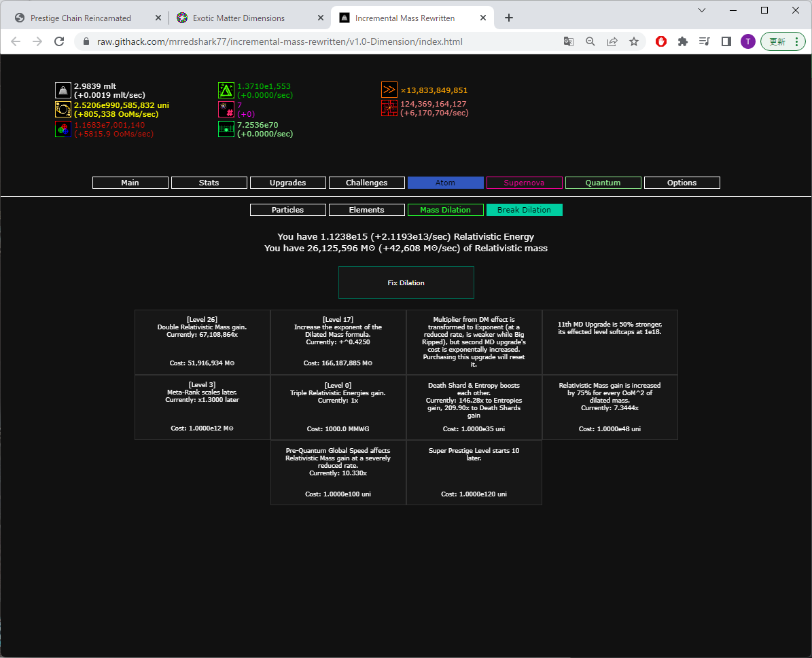
Task: Buy Double Relativistic Mass gain upgrade
Action: click(202, 342)
